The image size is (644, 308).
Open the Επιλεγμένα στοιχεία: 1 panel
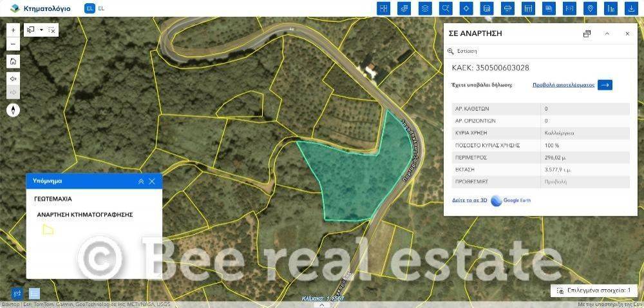coord(594,291)
